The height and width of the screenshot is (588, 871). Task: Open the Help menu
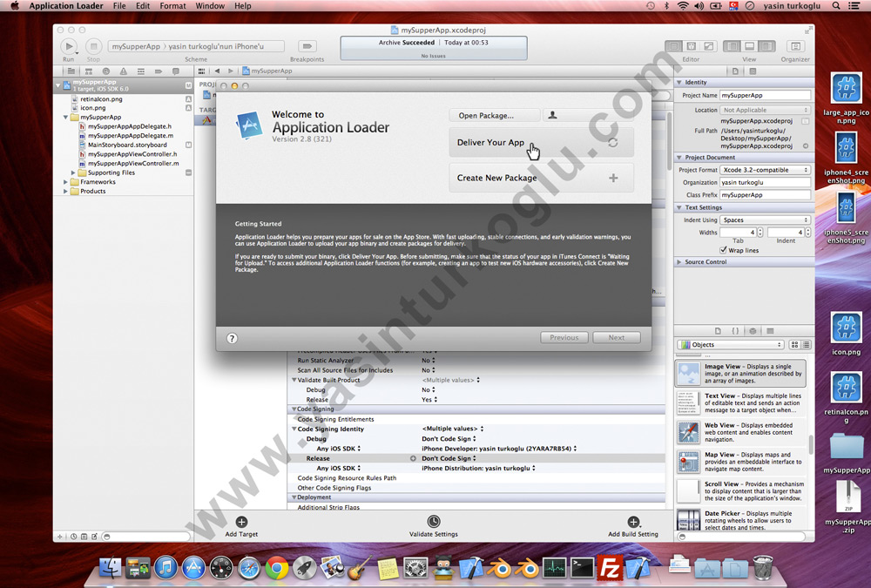pyautogui.click(x=243, y=6)
